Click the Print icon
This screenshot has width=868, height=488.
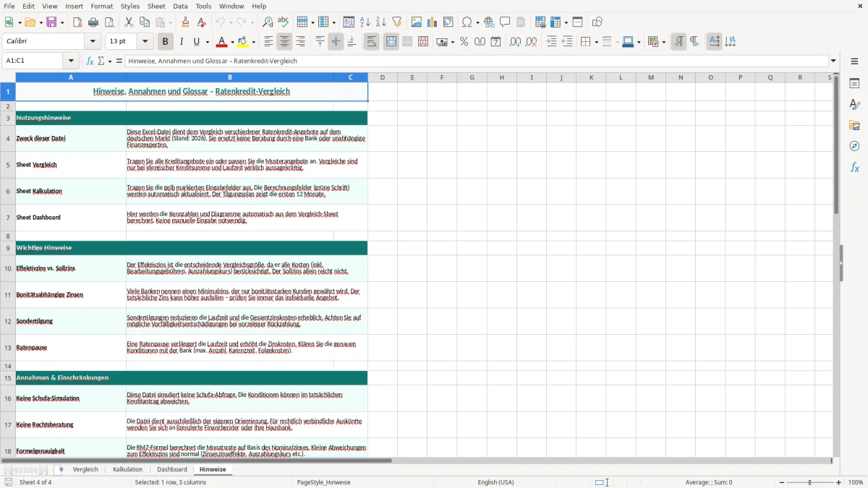click(x=93, y=22)
